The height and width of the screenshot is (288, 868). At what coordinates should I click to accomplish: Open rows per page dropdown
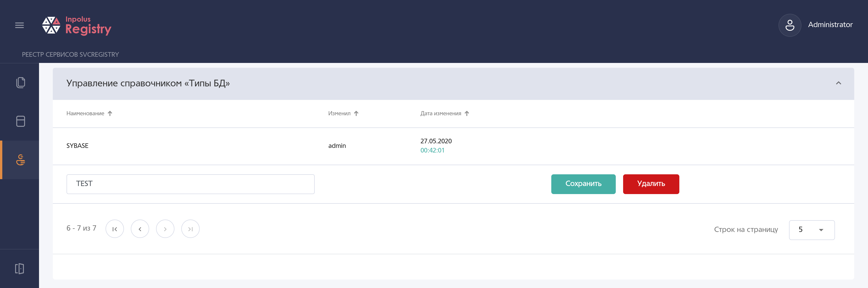click(x=812, y=230)
